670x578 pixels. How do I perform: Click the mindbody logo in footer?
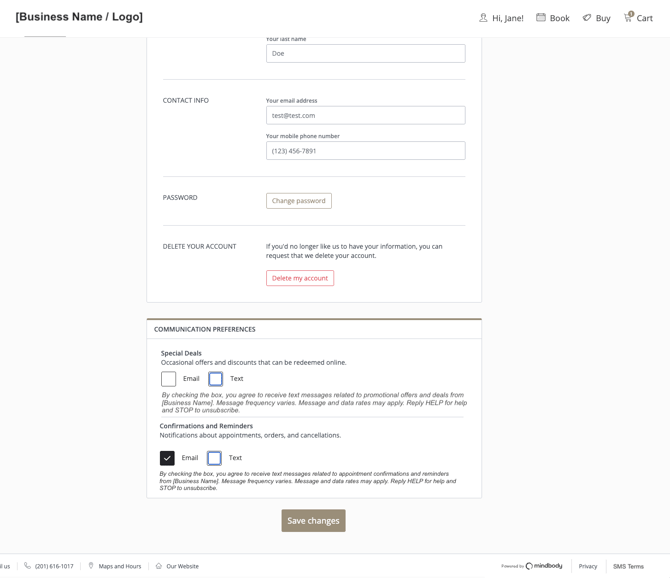click(544, 566)
